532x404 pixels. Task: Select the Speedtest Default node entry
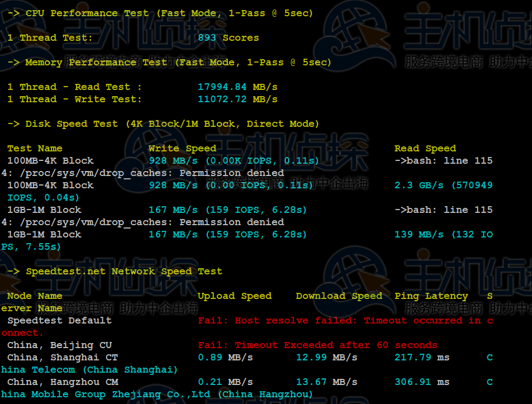[x=60, y=320]
